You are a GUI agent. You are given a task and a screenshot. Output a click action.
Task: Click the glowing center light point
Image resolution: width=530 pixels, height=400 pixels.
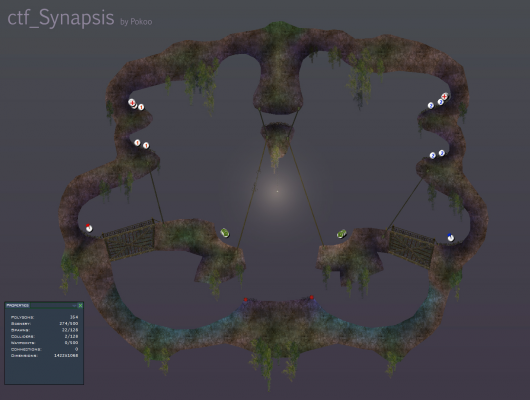click(x=277, y=191)
